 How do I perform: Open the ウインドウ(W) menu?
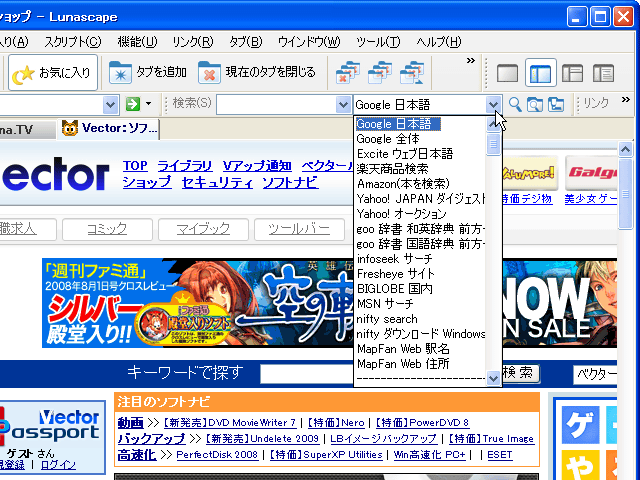point(309,42)
